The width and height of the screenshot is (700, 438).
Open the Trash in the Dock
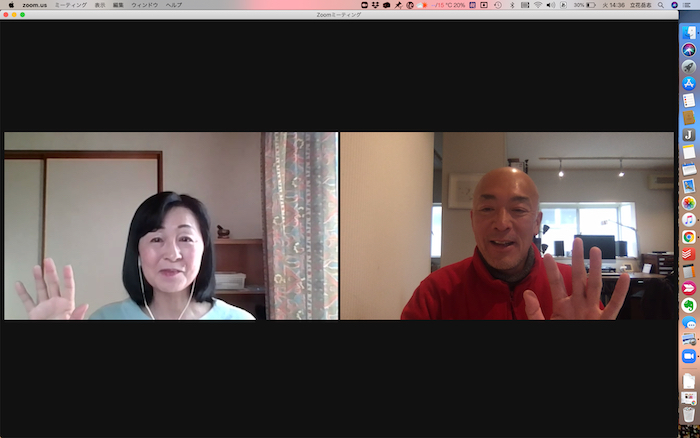[x=689, y=414]
